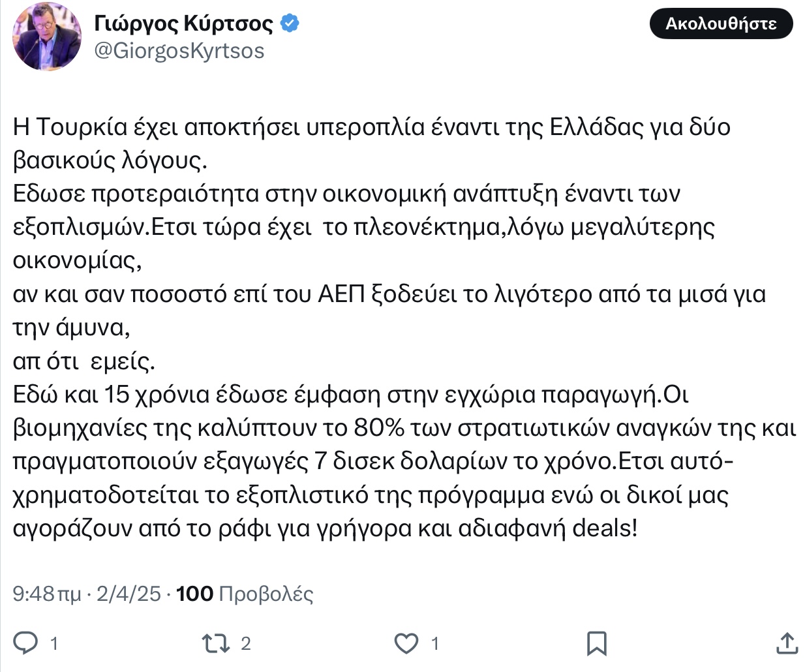Click the reply speech bubble icon
Screen dimensions: 805x672
[26, 643]
